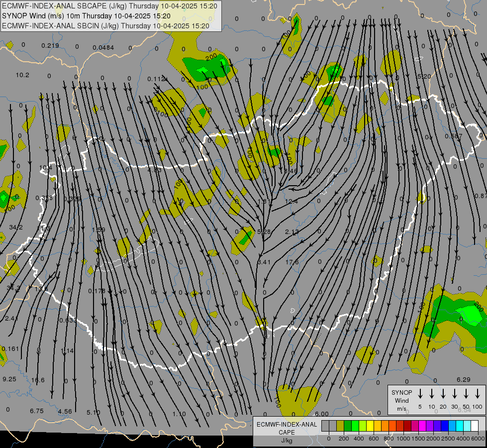
Task: Click the 100 m/s wind arrow in legend
Action: click(478, 393)
